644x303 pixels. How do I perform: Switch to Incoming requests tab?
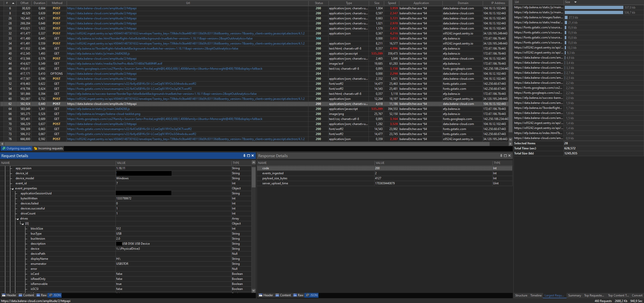coord(48,148)
